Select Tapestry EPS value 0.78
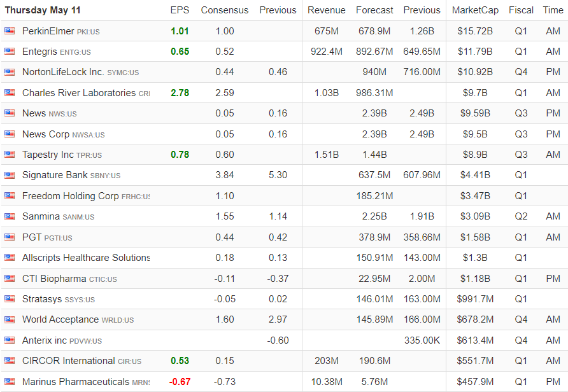Screen dimensions: 568x392 [180, 155]
